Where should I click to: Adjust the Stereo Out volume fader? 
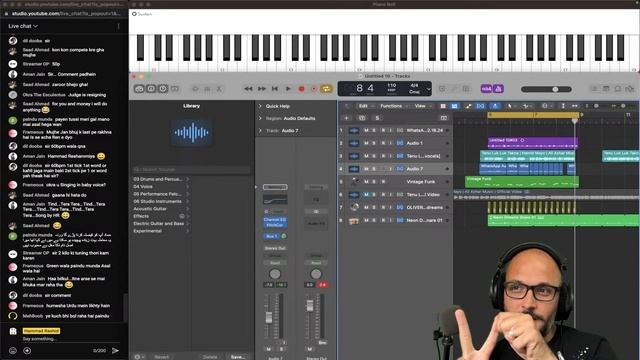coord(310,306)
